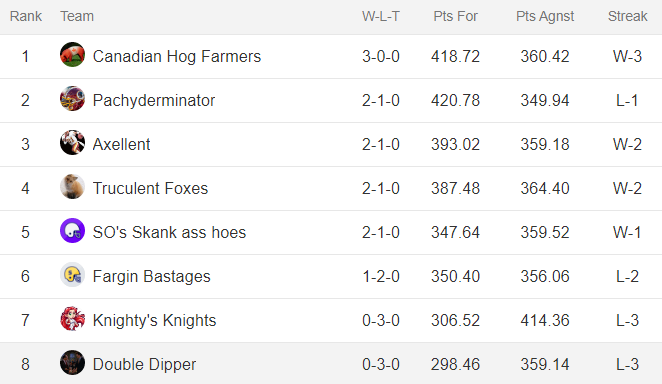This screenshot has width=662, height=384.
Task: Click the Truculent Foxes fox avatar
Action: (x=72, y=187)
